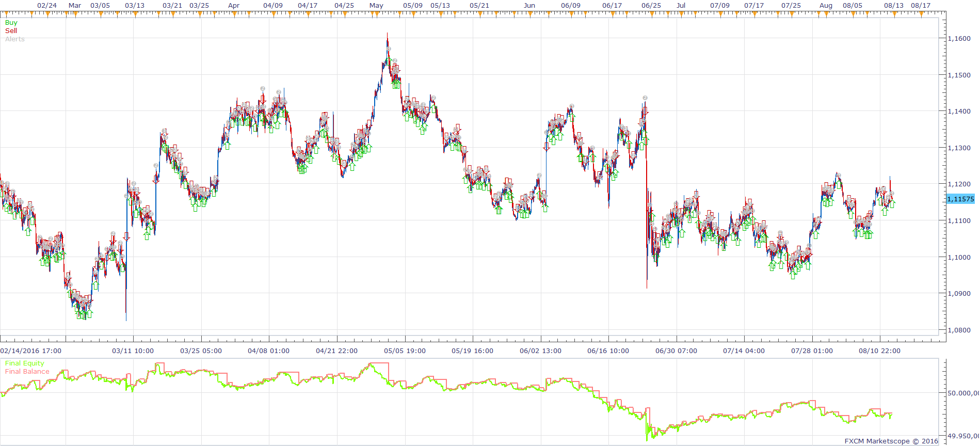Screen dimensions: 980x446
Task: Click the 1,1000 price axis label
Action: [x=959, y=258]
